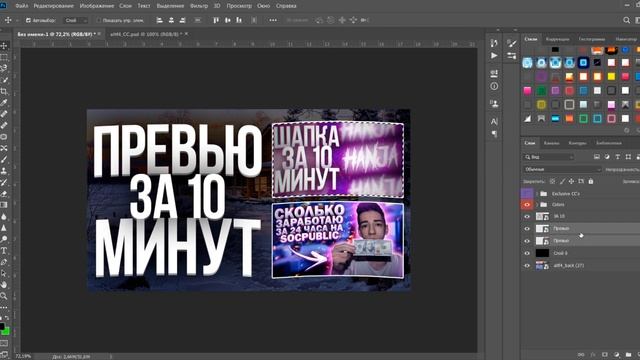
Task: Select the Type (T) tool
Action: pyautogui.click(x=4, y=250)
